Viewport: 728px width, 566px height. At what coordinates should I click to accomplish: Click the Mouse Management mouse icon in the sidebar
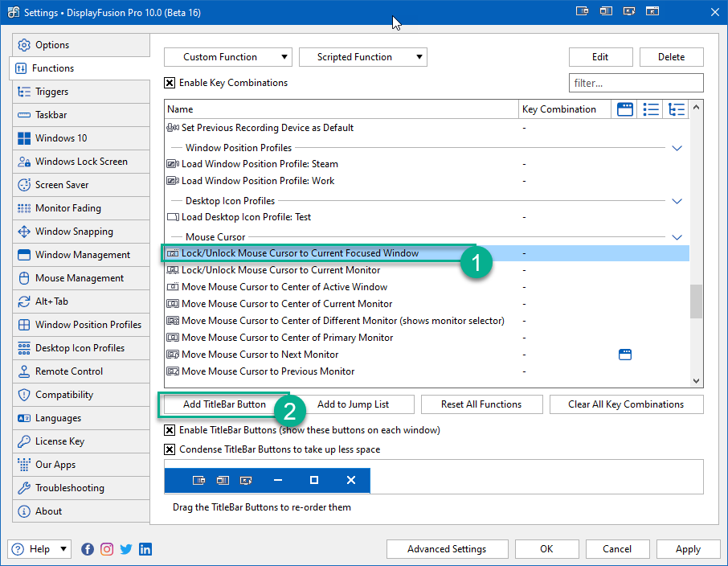(x=23, y=278)
